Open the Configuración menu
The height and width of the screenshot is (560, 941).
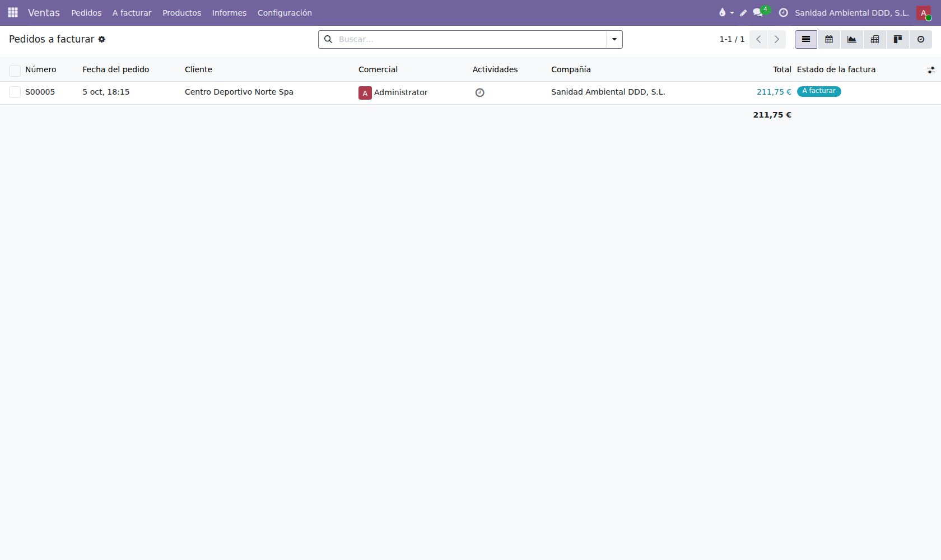(x=285, y=13)
